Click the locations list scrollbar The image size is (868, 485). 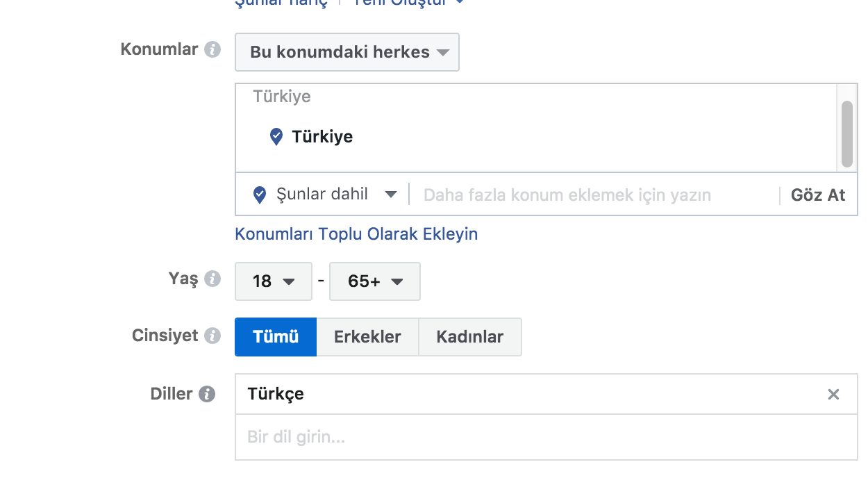tap(846, 134)
